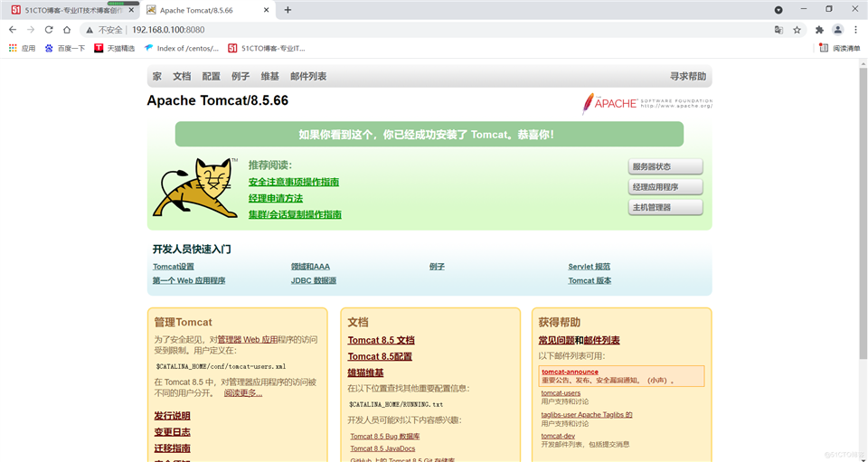
Task: Click 寻求帮助 in navigation bar
Action: (688, 76)
